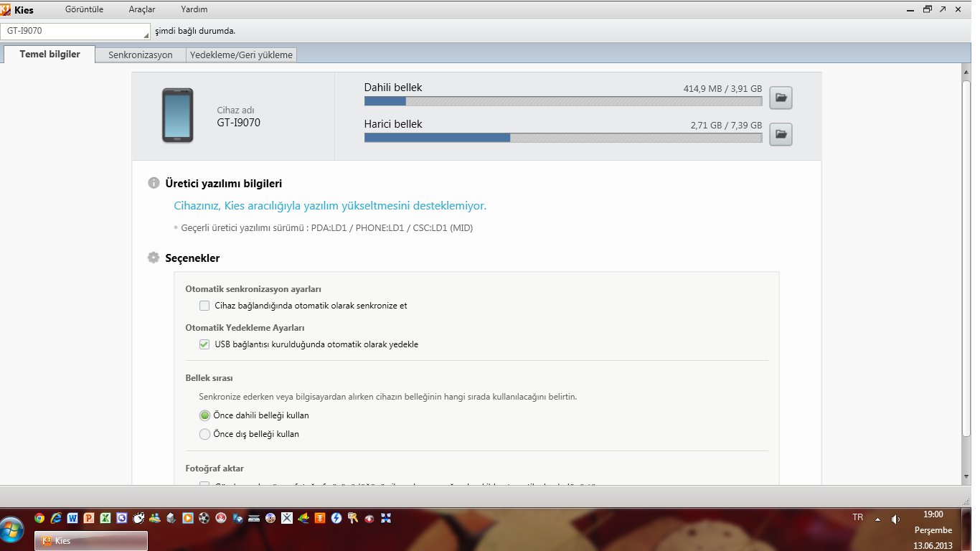Open the TR input language selector
The width and height of the screenshot is (980, 551).
pyautogui.click(x=858, y=517)
